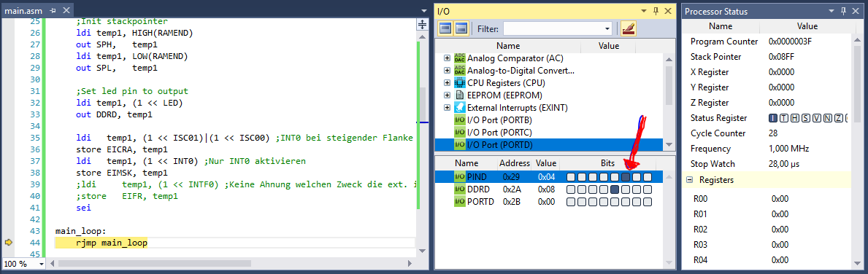Screen dimensions: 868x274
Task: Click the editor split-view handle icon
Action: pos(423,24)
